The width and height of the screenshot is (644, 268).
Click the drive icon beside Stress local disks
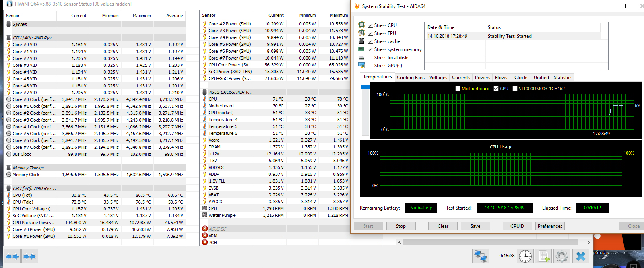coord(361,58)
